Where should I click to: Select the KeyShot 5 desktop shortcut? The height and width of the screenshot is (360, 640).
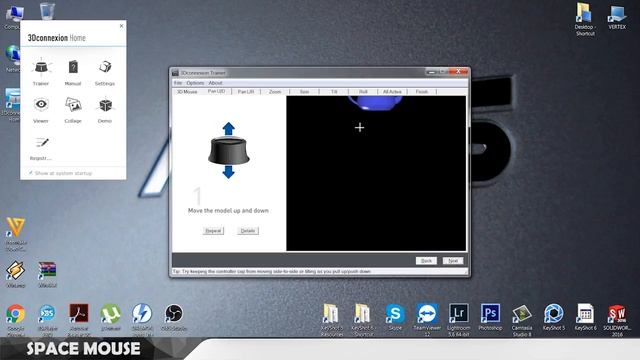pyautogui.click(x=554, y=317)
